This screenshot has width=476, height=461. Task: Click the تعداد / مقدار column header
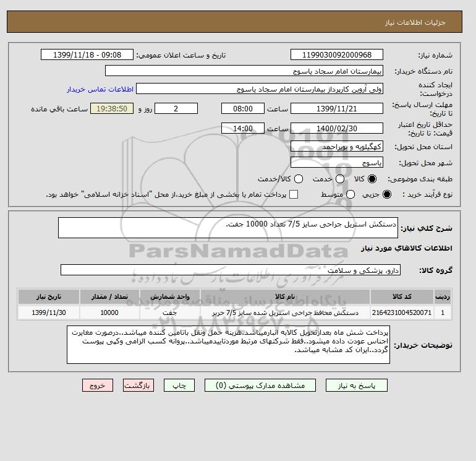tap(109, 296)
